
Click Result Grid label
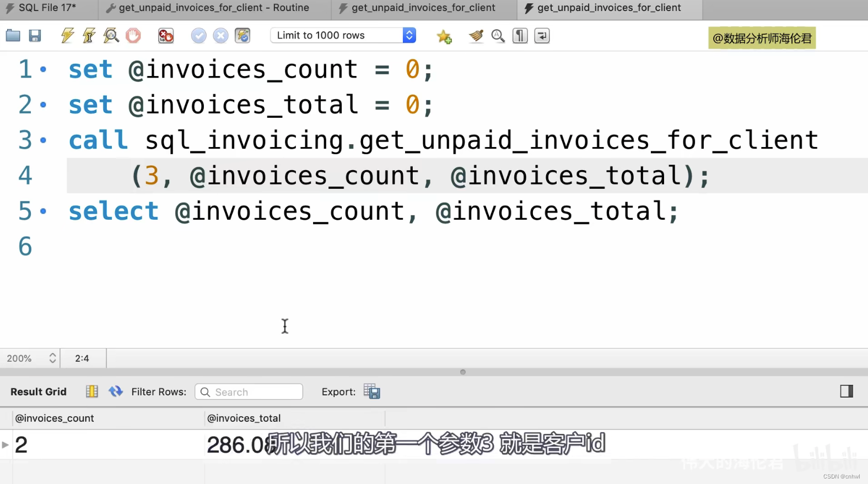click(39, 391)
